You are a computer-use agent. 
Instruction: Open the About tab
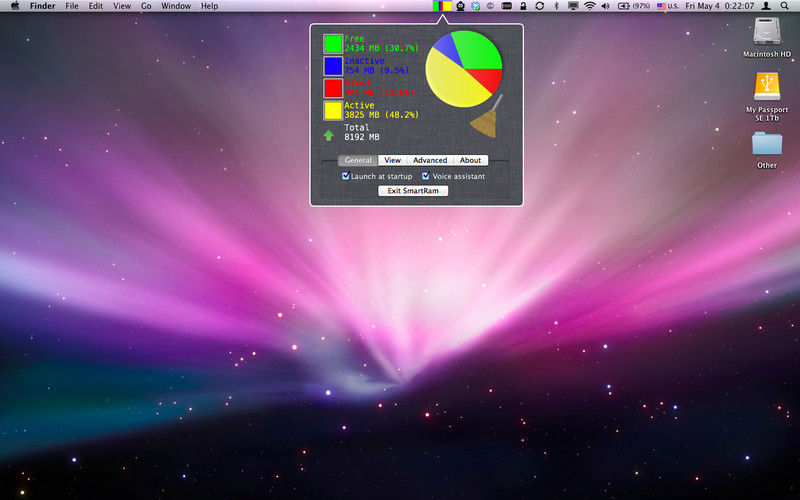coord(471,160)
